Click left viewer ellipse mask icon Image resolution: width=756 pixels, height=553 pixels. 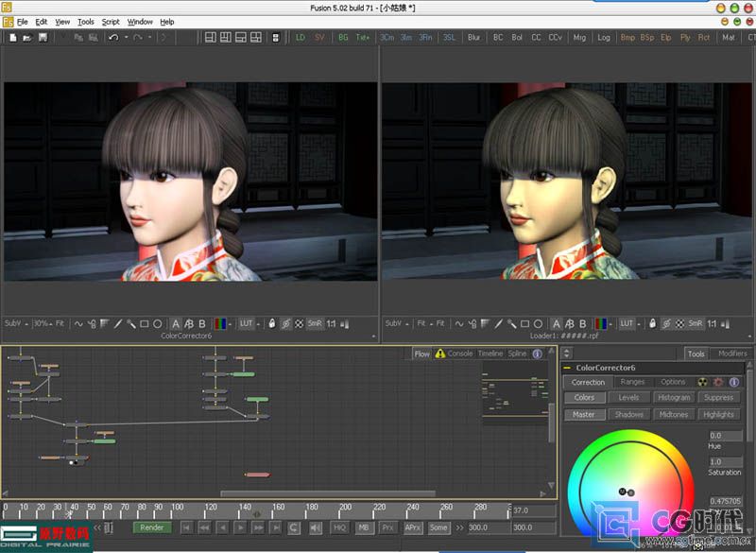[157, 324]
